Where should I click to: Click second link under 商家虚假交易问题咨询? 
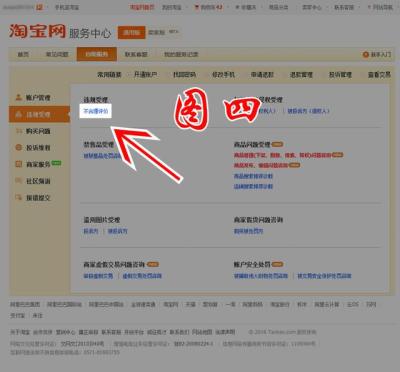tap(142, 276)
